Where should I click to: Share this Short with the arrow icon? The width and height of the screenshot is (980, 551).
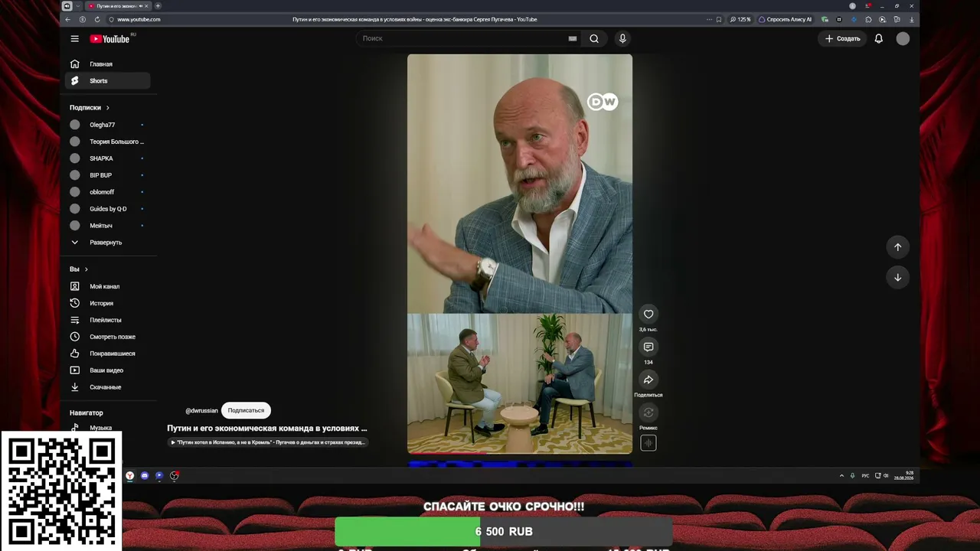click(648, 380)
